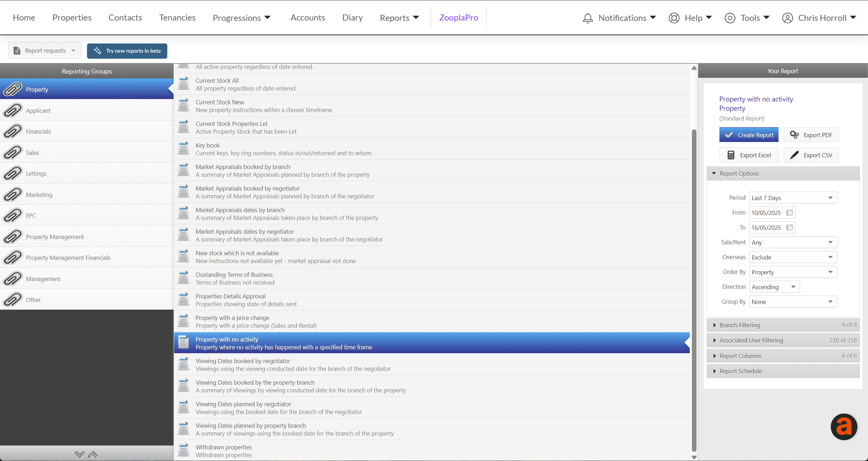Screen dimensions: 868x461
Task: Click the Current Stock New report icon
Action: [183, 105]
